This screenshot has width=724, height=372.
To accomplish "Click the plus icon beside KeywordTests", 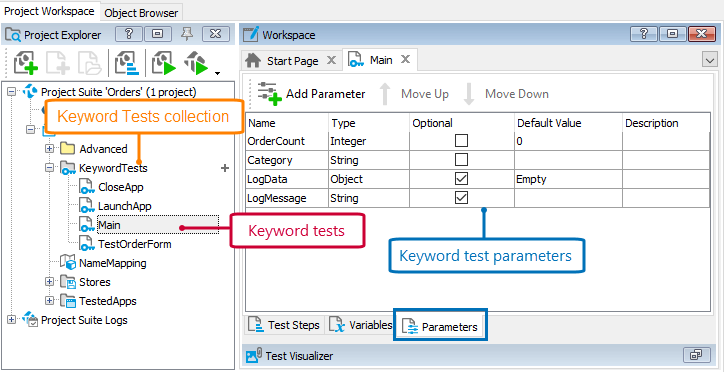I will pyautogui.click(x=225, y=168).
